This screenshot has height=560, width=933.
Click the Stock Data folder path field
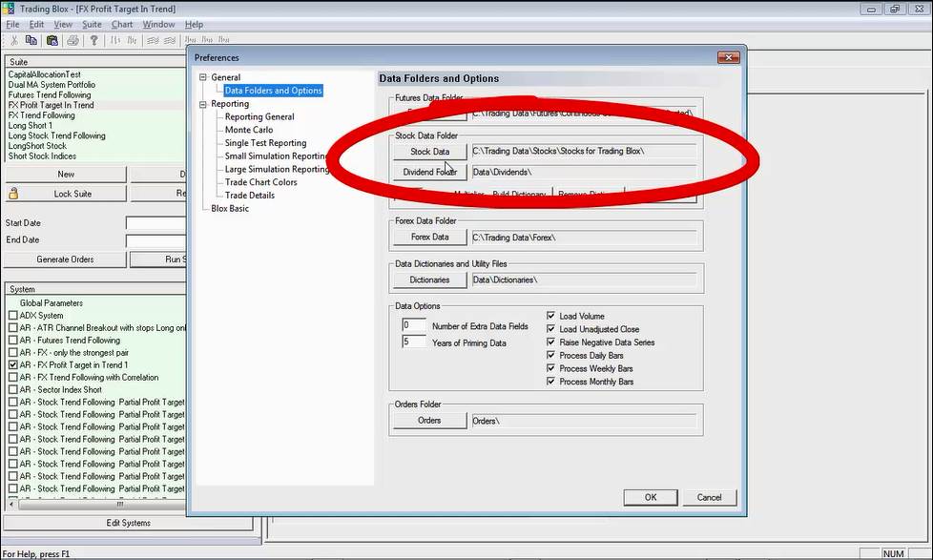(x=584, y=151)
